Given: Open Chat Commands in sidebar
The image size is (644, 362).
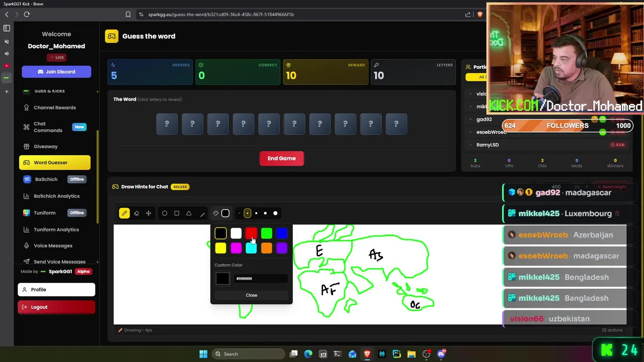Looking at the screenshot, I should [55, 127].
